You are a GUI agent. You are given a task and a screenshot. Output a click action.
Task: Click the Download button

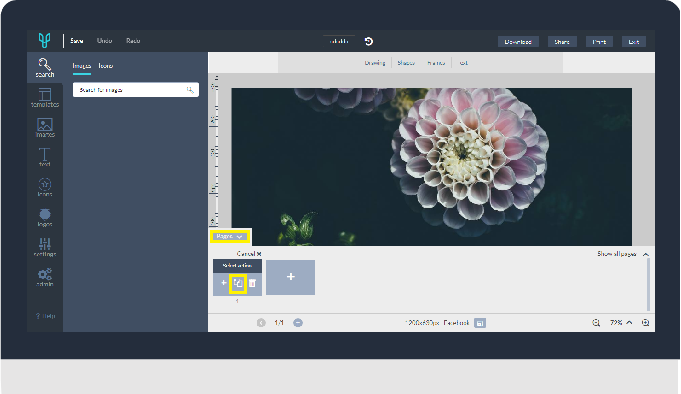518,42
